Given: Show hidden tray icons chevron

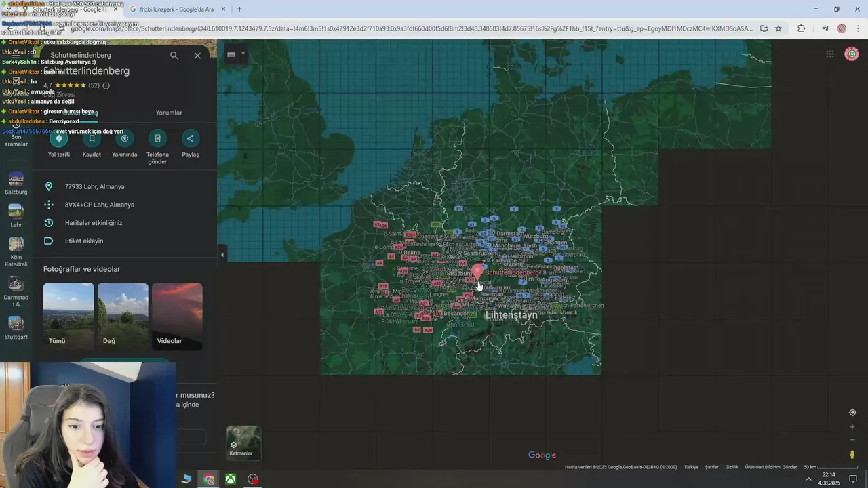Looking at the screenshot, I should [808, 479].
